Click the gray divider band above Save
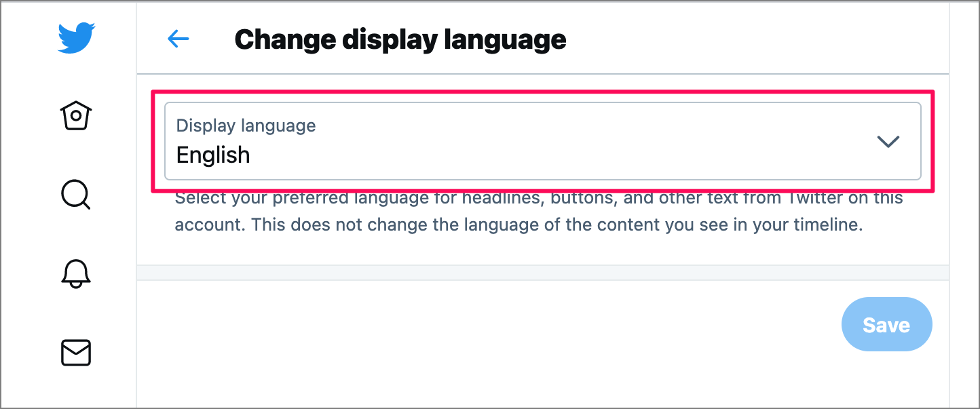Viewport: 980px width, 409px height. point(542,272)
